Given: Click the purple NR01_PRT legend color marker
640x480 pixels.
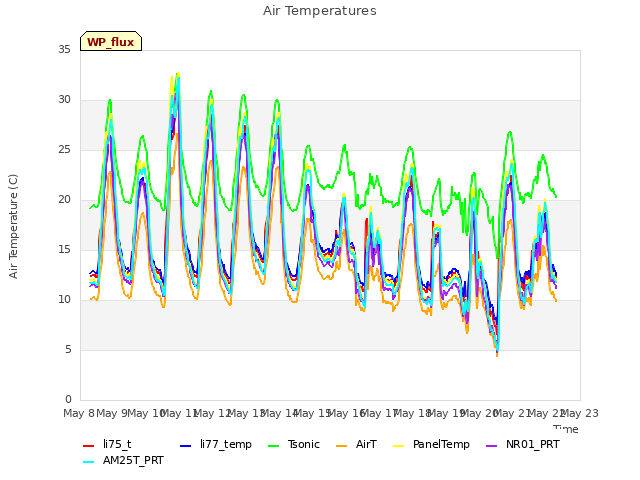Looking at the screenshot, I should 491,445.
